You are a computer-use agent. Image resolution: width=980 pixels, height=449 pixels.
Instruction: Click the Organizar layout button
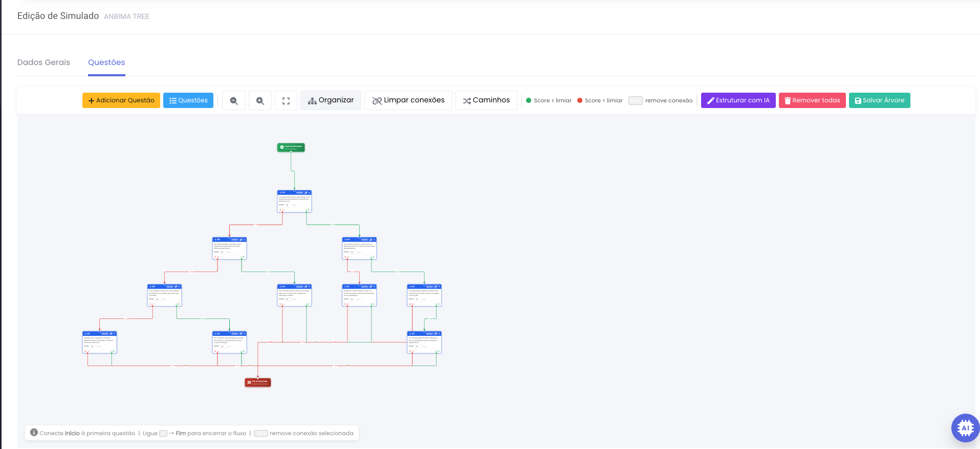click(x=331, y=100)
